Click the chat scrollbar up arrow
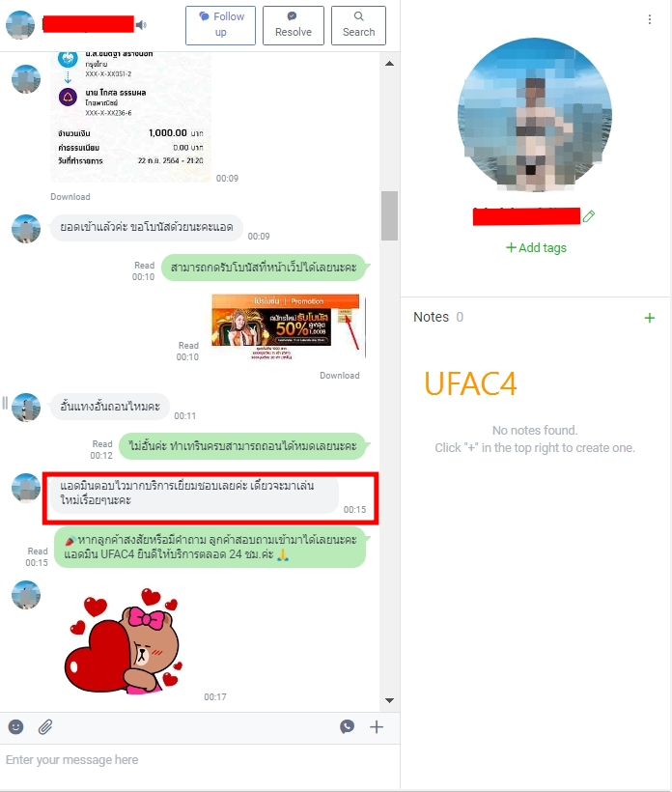 [x=389, y=64]
